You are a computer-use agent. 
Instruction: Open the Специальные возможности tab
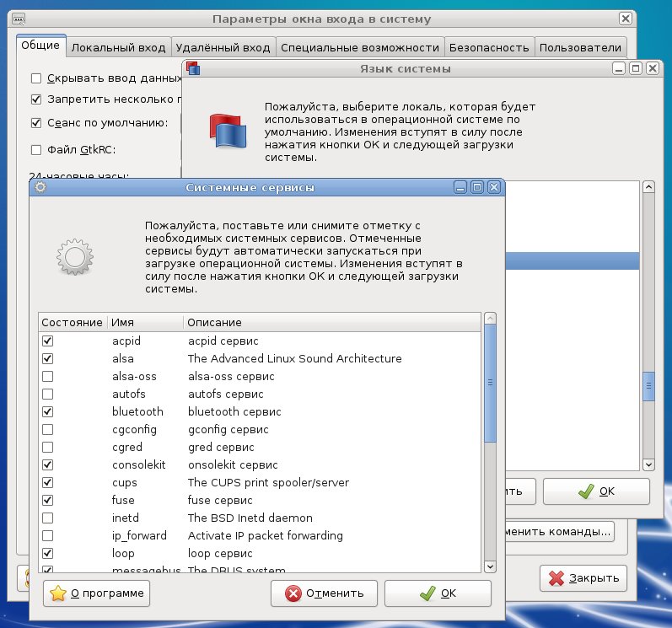[360, 47]
